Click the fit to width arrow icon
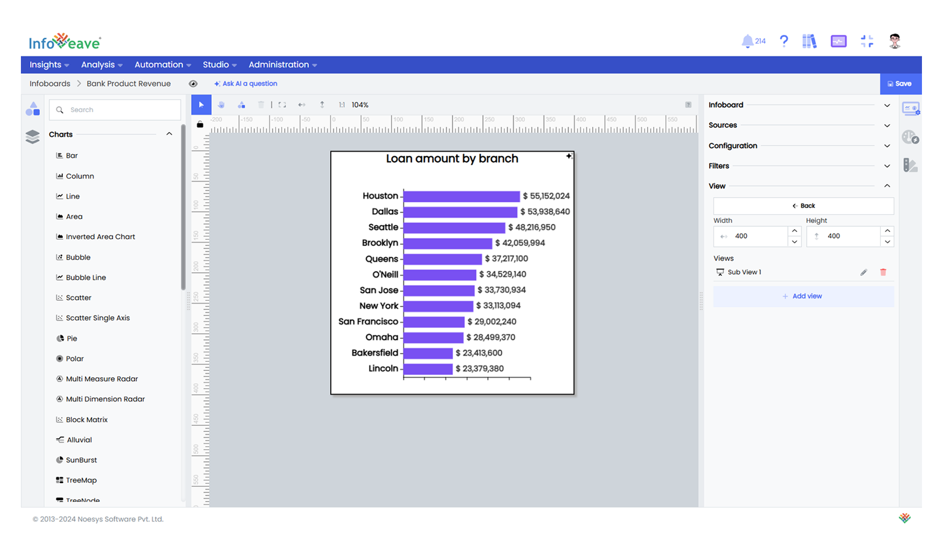 [302, 105]
